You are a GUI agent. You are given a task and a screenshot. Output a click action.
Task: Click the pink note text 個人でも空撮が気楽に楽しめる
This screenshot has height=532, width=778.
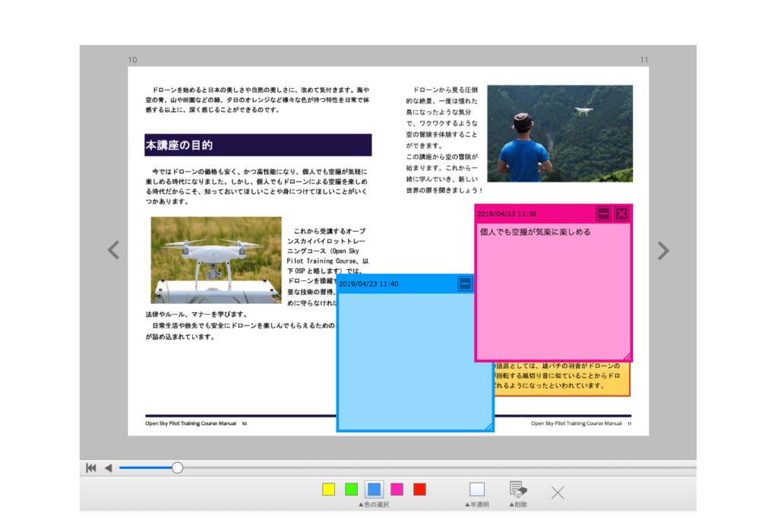coord(535,232)
